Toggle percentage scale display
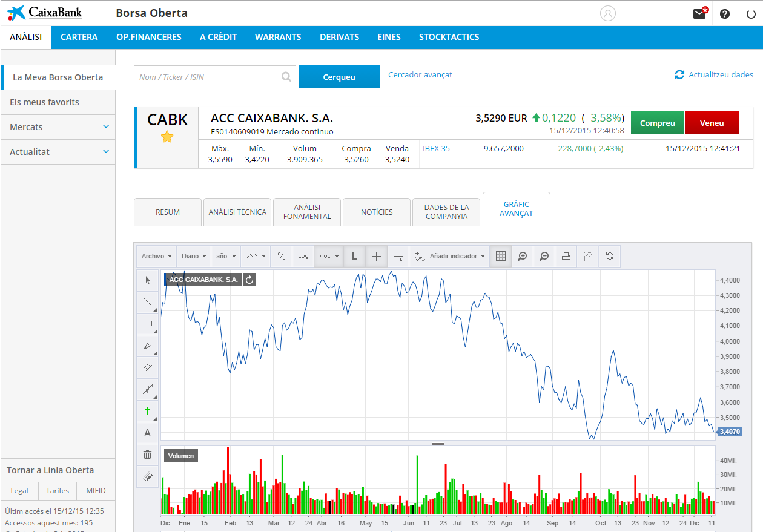Image resolution: width=763 pixels, height=532 pixels. [281, 256]
